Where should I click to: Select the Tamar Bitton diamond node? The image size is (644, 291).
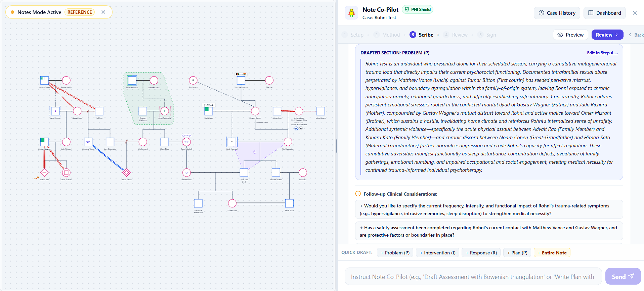[x=126, y=173]
